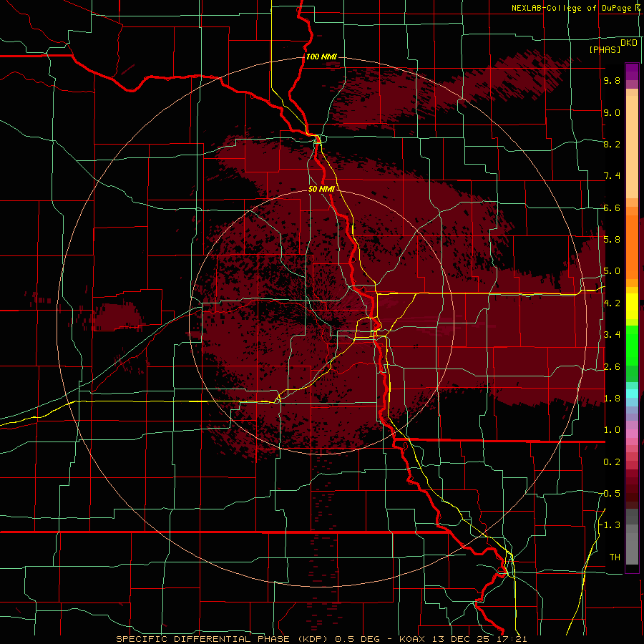Image resolution: width=644 pixels, height=644 pixels.
Task: Click the 1.8 color scale value
Action: click(612, 399)
